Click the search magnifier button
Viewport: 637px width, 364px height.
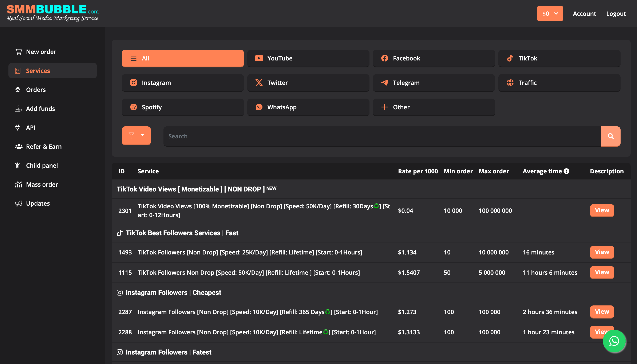point(610,136)
